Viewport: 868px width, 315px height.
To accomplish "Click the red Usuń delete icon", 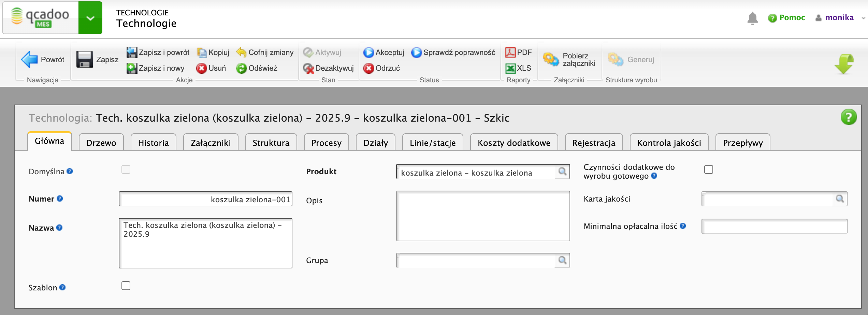I will 201,68.
